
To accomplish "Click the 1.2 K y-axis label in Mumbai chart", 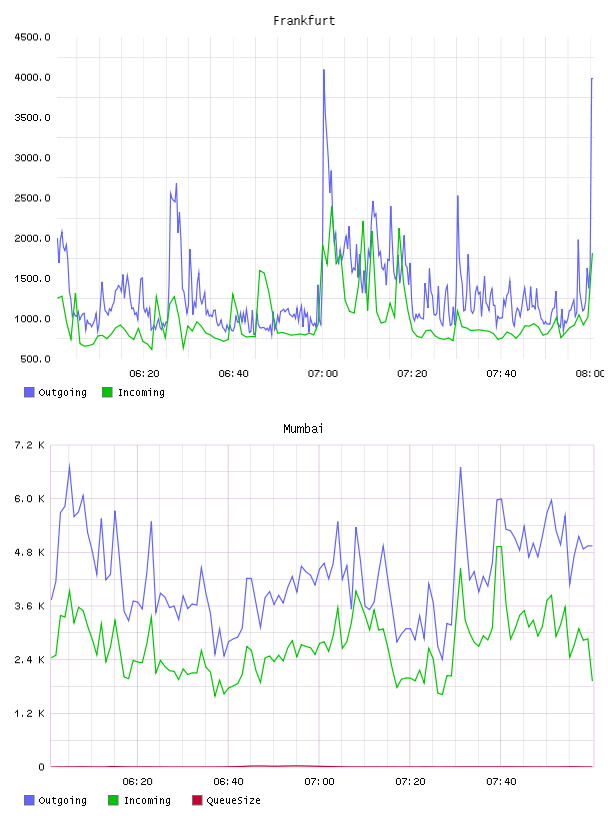I will [x=29, y=713].
